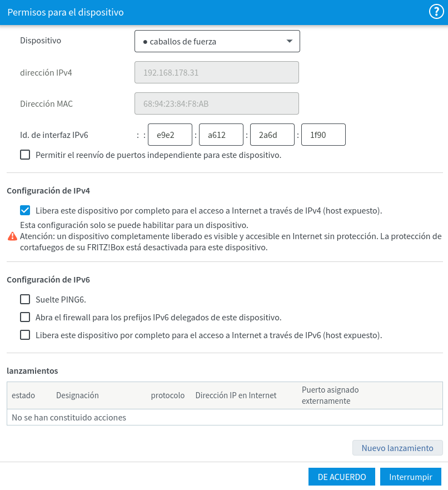Toggle the IPv6 exposed host checkbox
Image resolution: width=448 pixels, height=490 pixels.
pos(25,335)
